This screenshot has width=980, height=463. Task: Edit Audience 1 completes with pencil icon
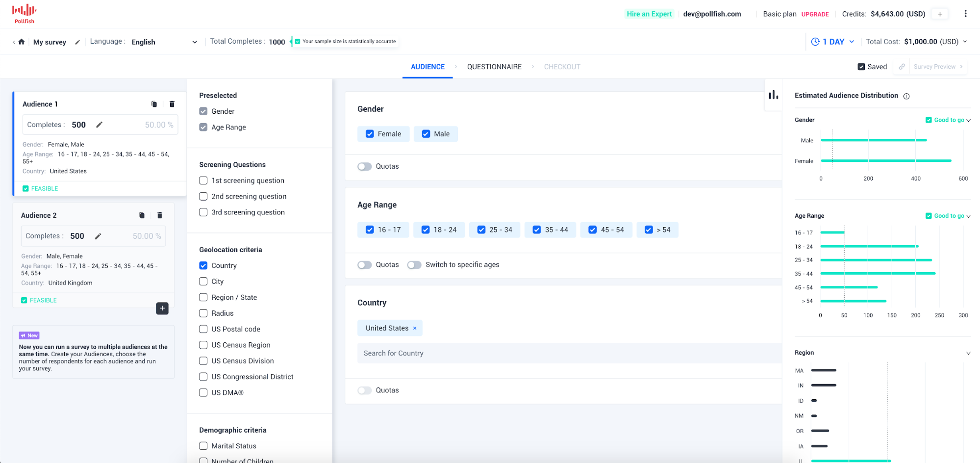[x=99, y=125]
